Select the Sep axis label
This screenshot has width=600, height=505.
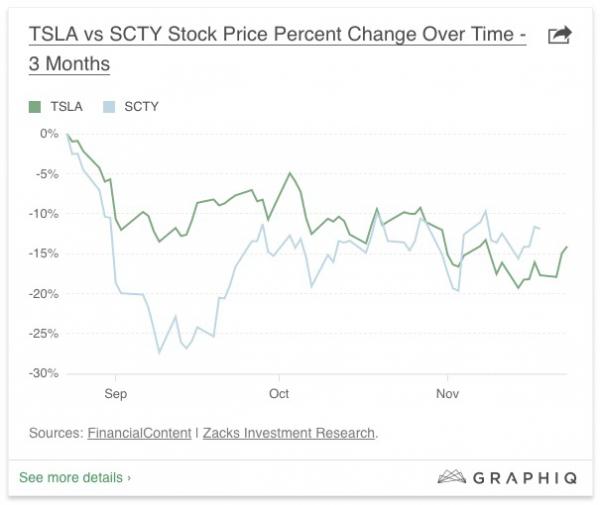(x=116, y=394)
